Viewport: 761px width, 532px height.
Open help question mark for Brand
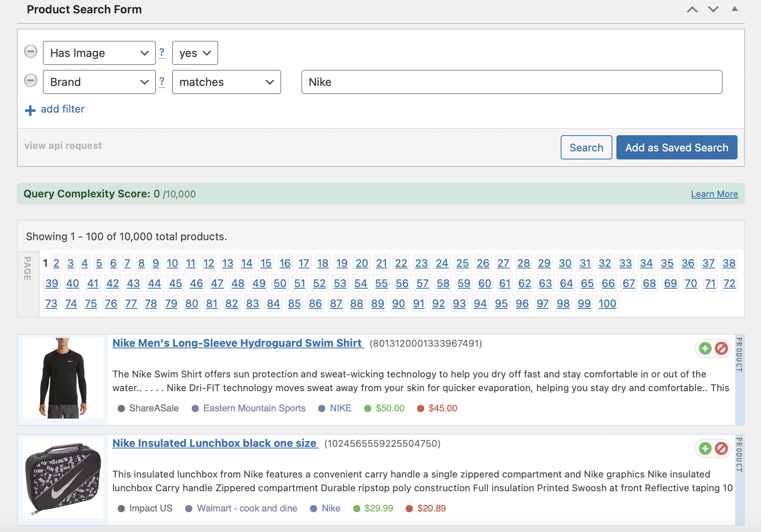point(162,82)
